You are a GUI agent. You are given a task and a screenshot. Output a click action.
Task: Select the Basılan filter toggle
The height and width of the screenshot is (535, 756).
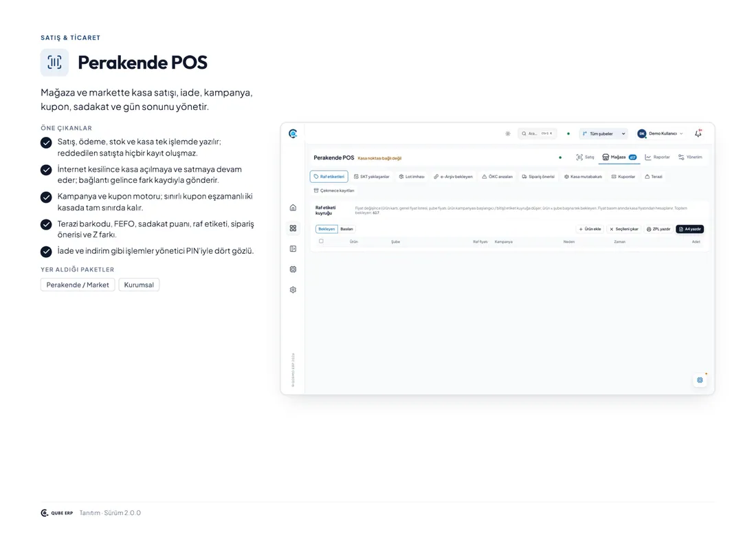coord(346,229)
